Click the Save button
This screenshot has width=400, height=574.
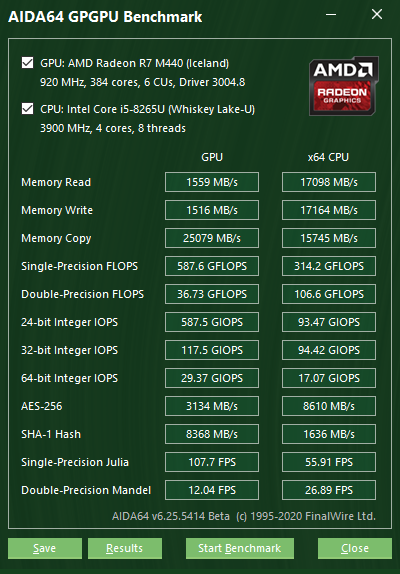click(x=45, y=548)
